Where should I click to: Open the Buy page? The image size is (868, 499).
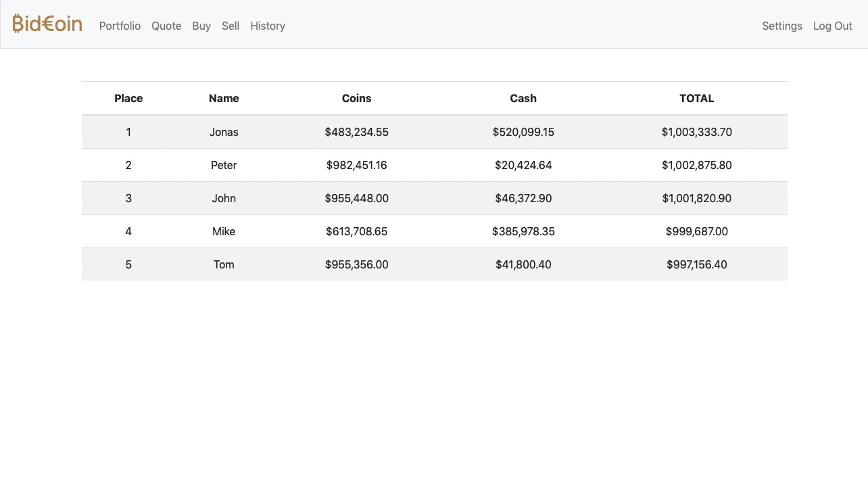click(201, 26)
